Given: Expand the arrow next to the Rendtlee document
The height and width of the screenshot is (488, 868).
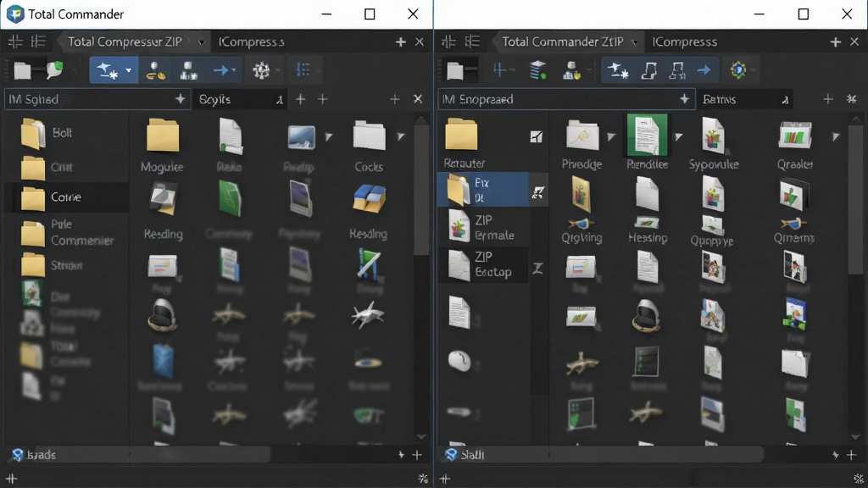Looking at the screenshot, I should tap(679, 136).
